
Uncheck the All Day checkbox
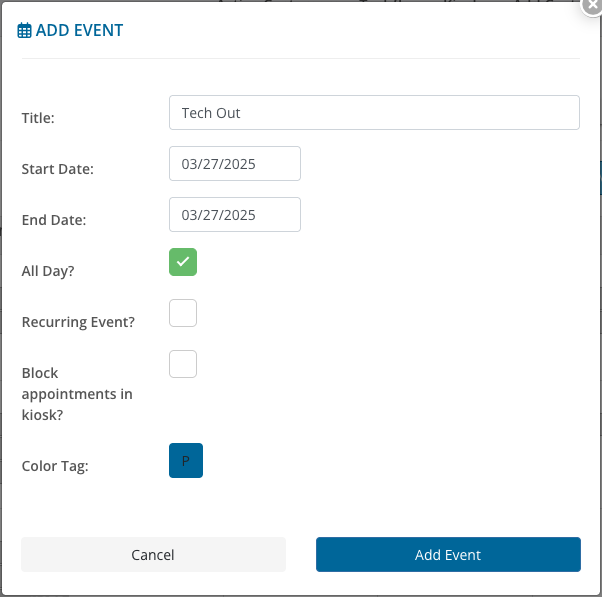(183, 262)
